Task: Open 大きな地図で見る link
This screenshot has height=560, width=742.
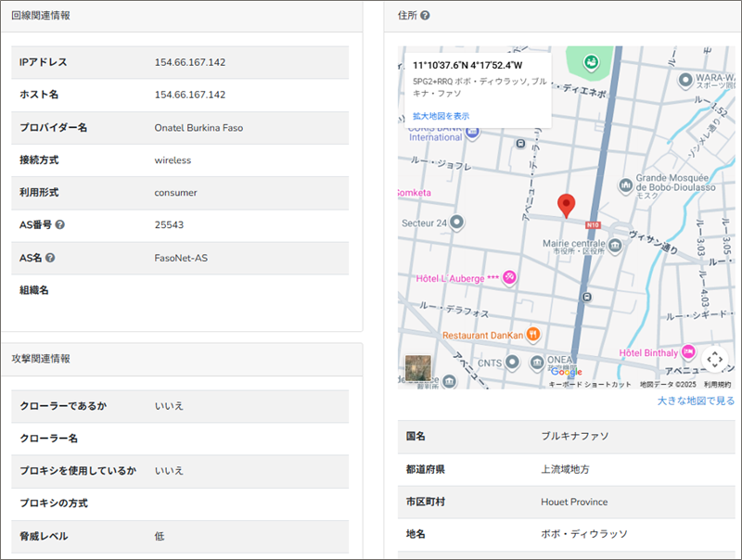Action: point(696,401)
